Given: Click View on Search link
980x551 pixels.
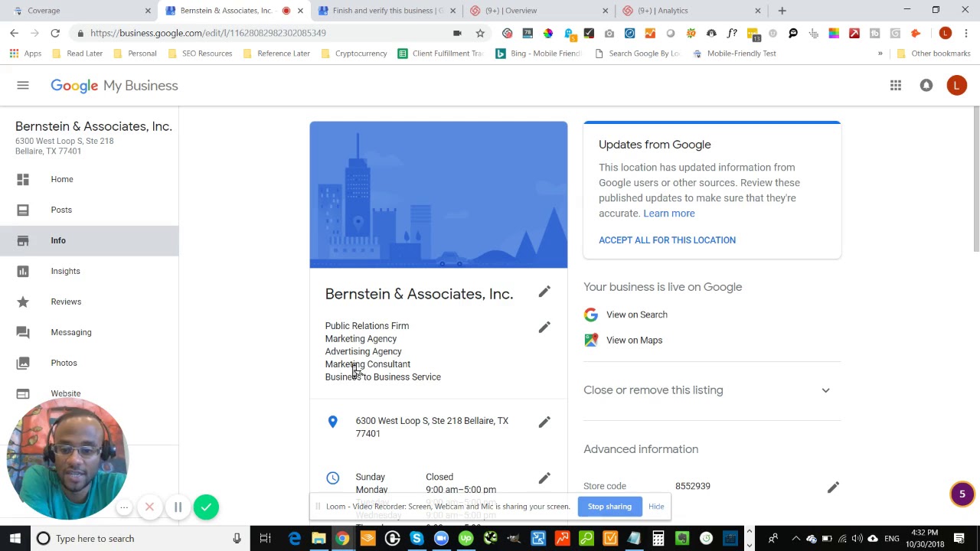Looking at the screenshot, I should [x=637, y=315].
